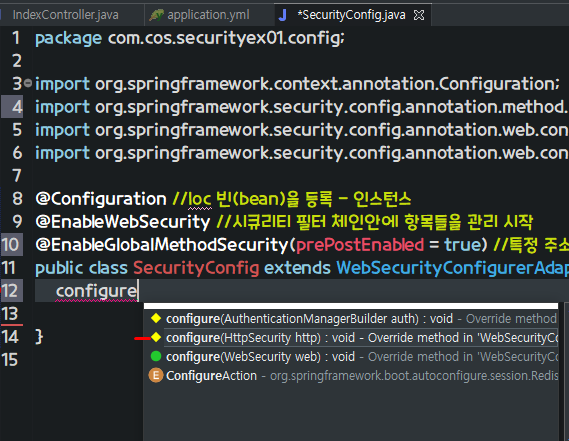Click the context.annotation.Configuration import
Viewport: 569px width, 441px height.
pos(297,84)
